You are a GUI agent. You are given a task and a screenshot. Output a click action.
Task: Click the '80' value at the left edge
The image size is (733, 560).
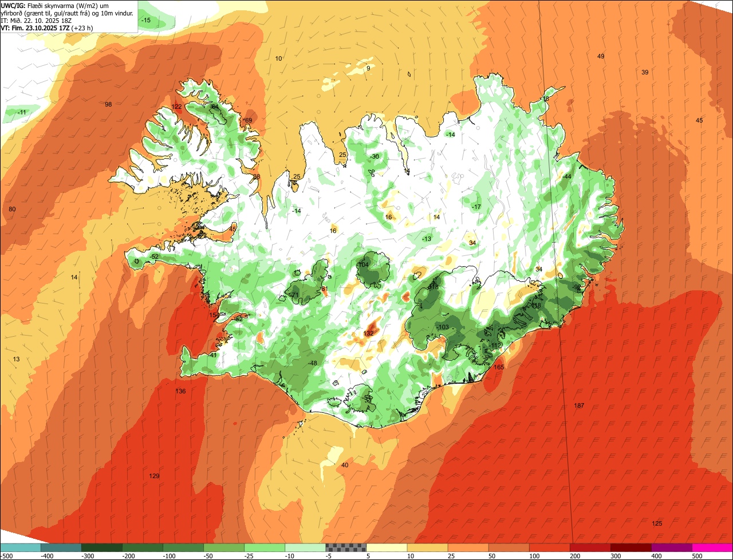click(x=12, y=209)
